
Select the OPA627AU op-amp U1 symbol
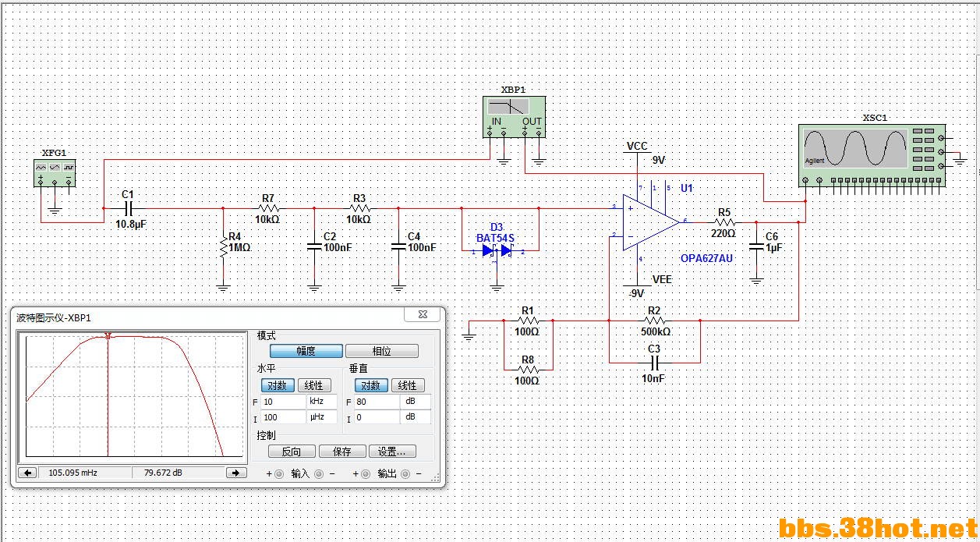pyautogui.click(x=650, y=222)
